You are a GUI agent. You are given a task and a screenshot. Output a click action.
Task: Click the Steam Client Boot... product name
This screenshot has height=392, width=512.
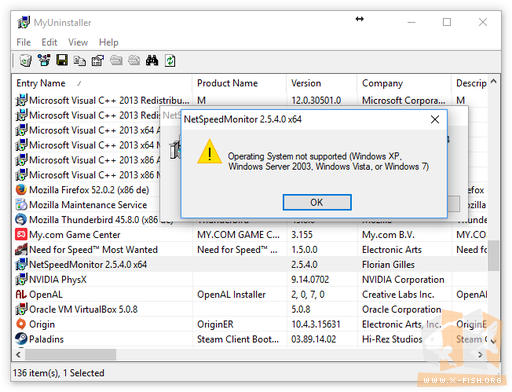pos(238,339)
